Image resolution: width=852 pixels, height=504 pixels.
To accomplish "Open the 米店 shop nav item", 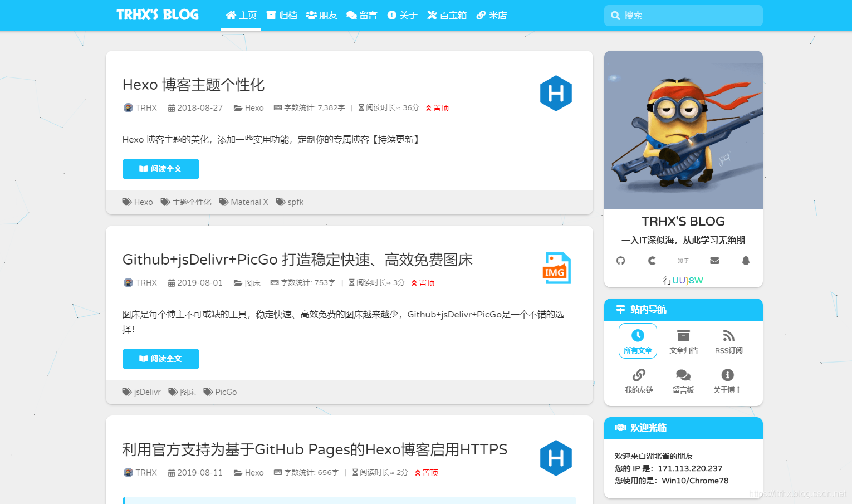I will click(492, 16).
